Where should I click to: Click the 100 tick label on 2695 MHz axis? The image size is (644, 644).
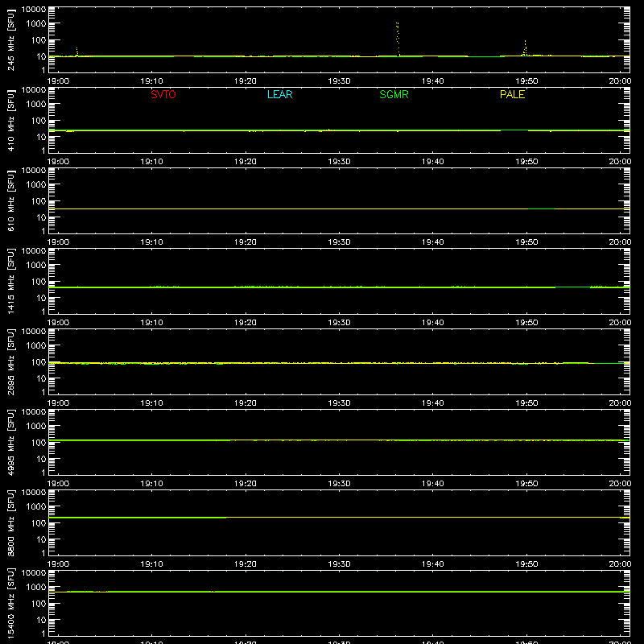(39, 362)
